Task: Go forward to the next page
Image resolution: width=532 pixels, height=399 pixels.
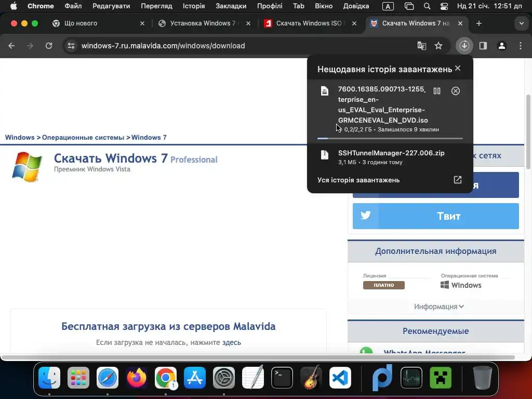Action: click(x=30, y=46)
